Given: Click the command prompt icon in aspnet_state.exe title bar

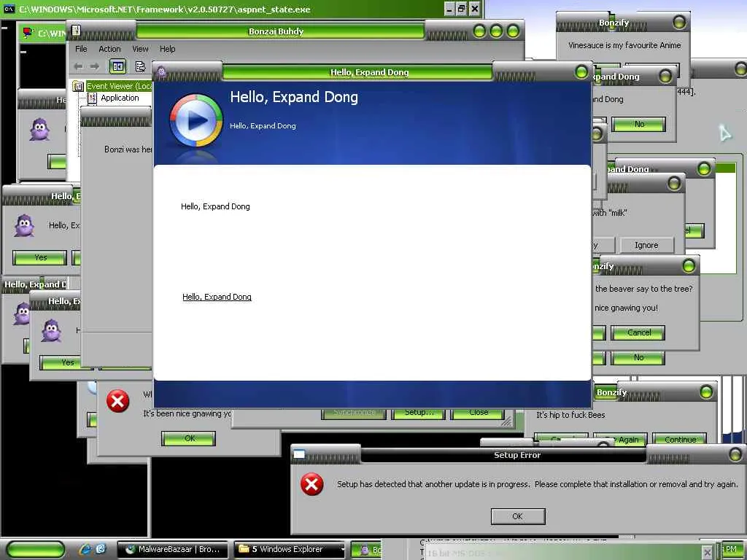Looking at the screenshot, I should pyautogui.click(x=9, y=9).
